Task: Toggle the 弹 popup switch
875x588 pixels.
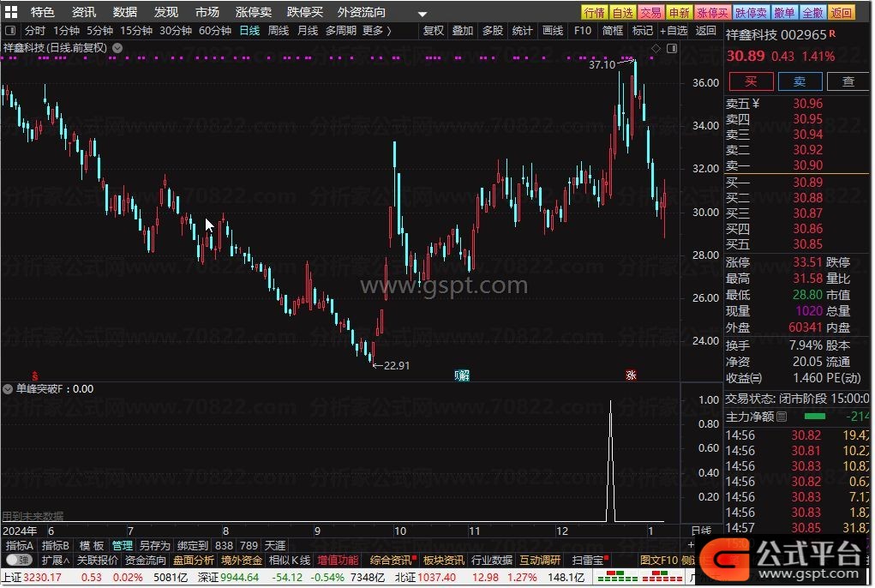Action: coord(20,560)
